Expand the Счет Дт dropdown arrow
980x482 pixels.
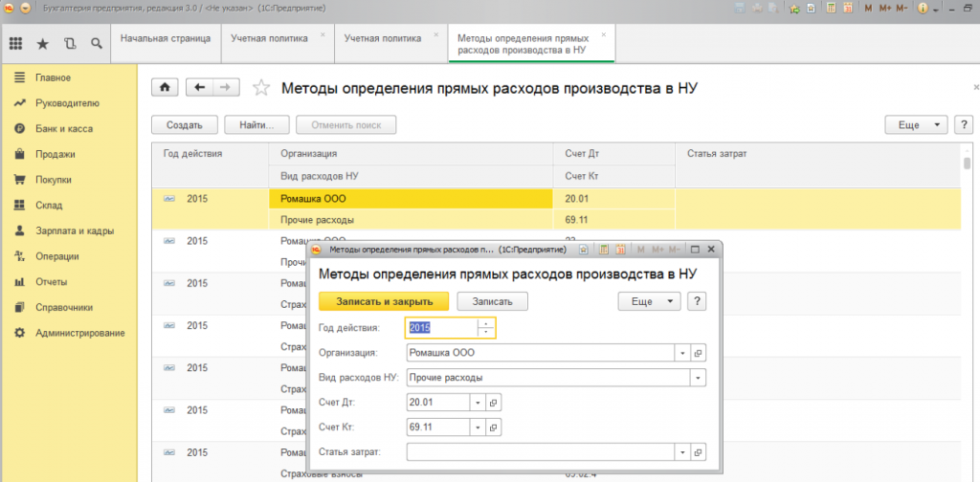coord(479,402)
